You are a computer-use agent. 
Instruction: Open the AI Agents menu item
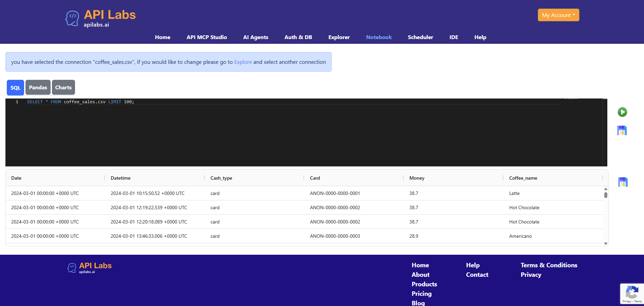pos(256,37)
